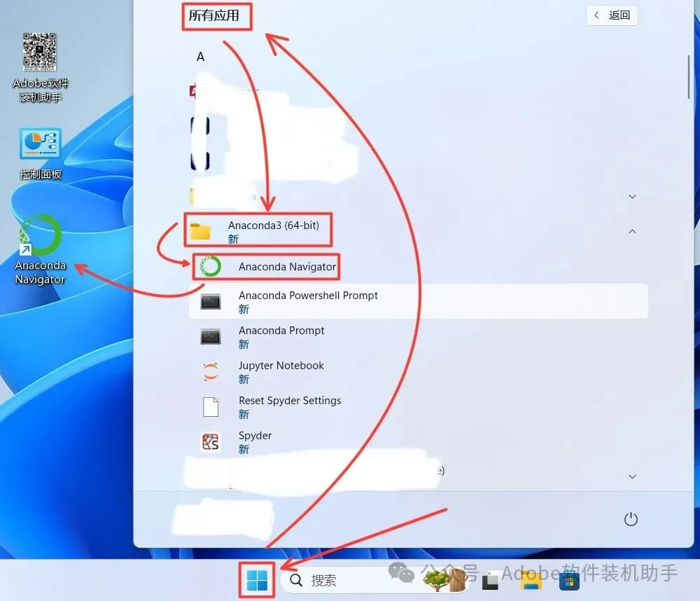Click the power button in Start menu
Screen dimensions: 700x601
tap(631, 519)
